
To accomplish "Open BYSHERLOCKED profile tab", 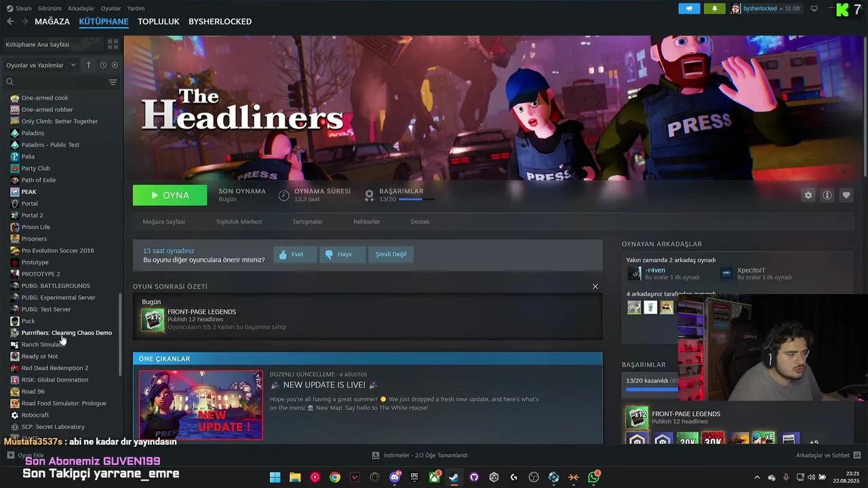I will 220,22.
